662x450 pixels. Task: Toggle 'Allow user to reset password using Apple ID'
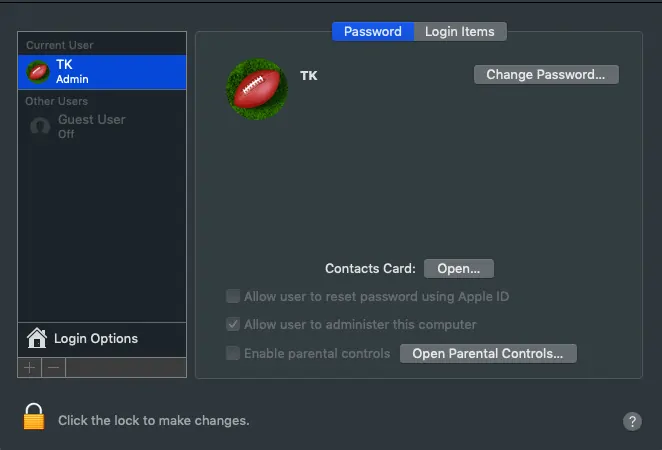pos(233,296)
